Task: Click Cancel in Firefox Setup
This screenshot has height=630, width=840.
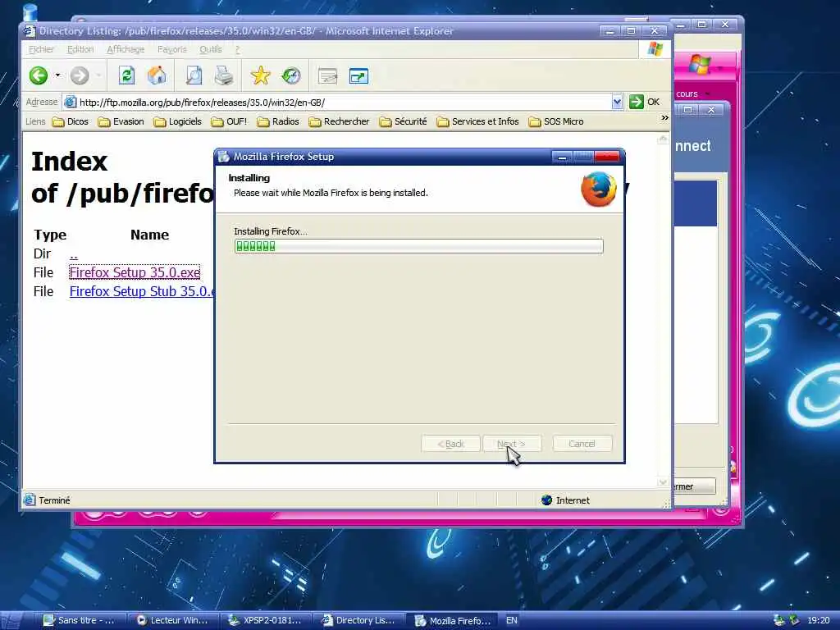Action: click(x=582, y=444)
